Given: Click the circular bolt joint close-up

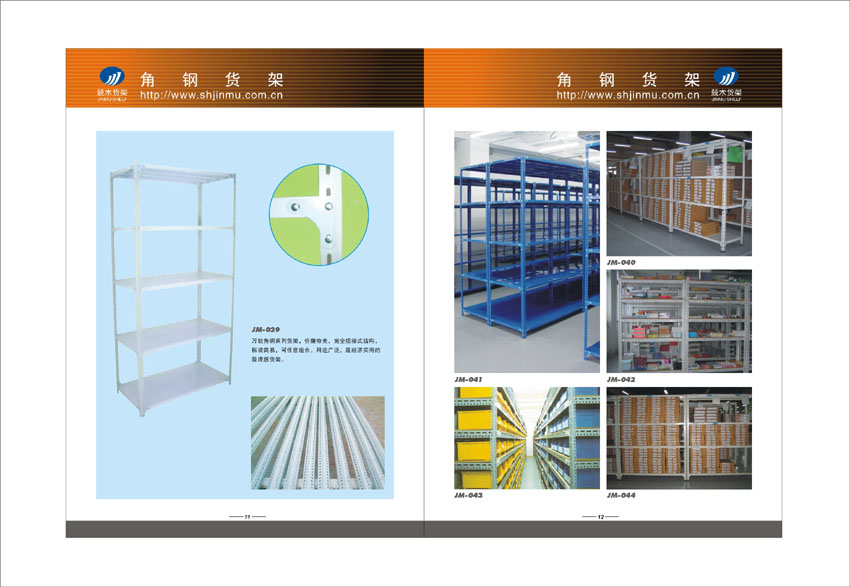Looking at the screenshot, I should [313, 214].
